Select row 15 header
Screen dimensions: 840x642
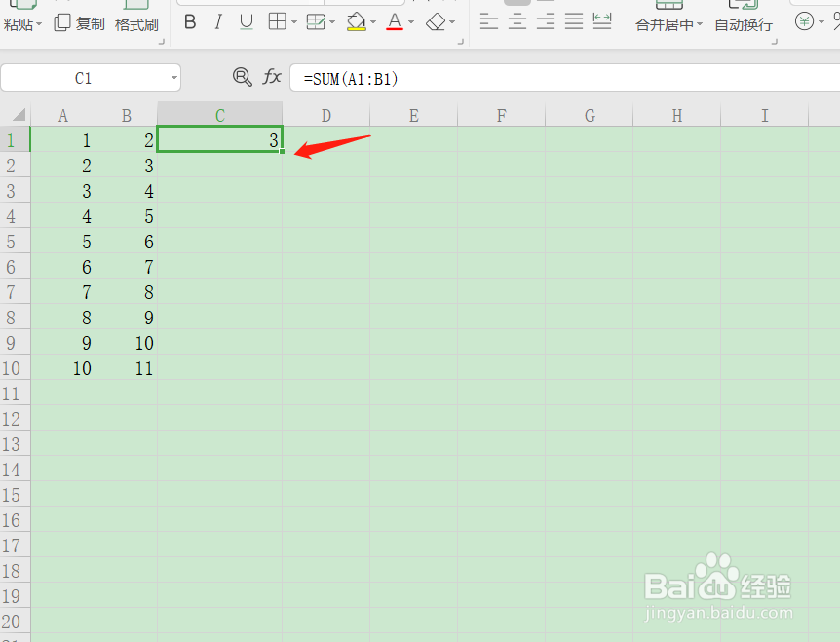tap(15, 495)
